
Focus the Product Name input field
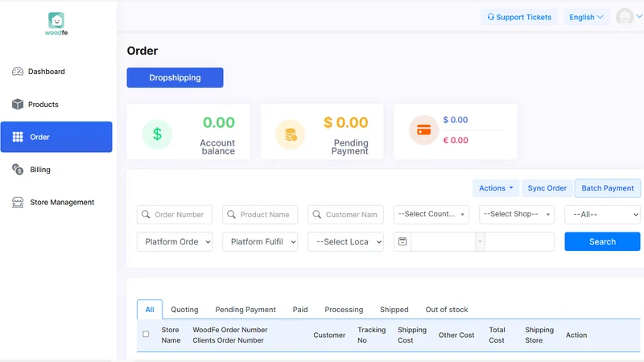click(x=260, y=214)
